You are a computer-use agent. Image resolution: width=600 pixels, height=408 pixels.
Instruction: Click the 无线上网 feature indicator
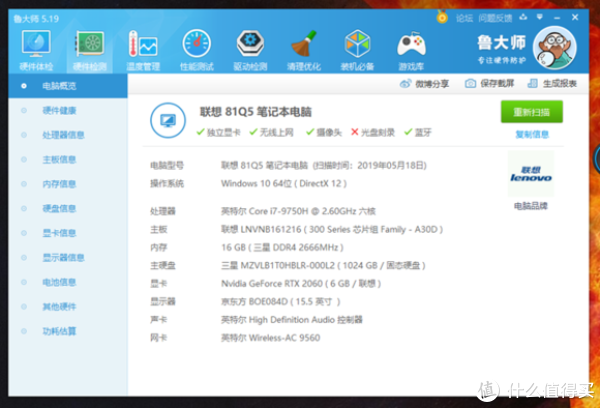(271, 132)
